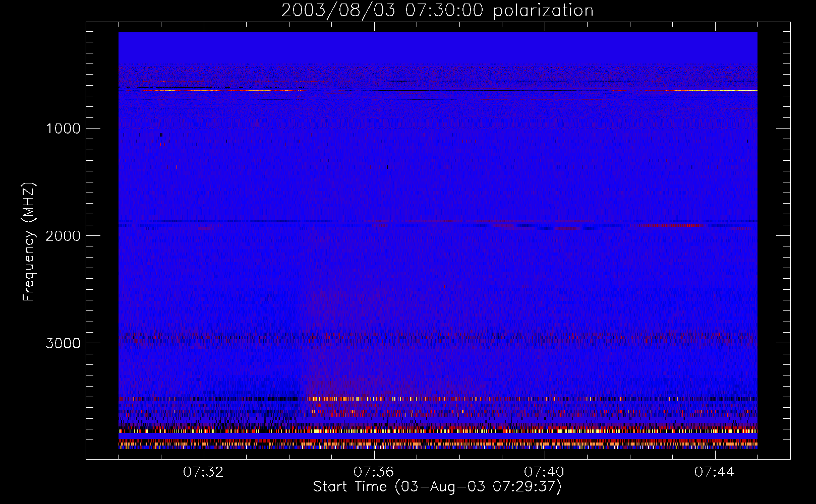The width and height of the screenshot is (816, 504).
Task: Click the 07:44 time tick label
Action: pyautogui.click(x=715, y=472)
